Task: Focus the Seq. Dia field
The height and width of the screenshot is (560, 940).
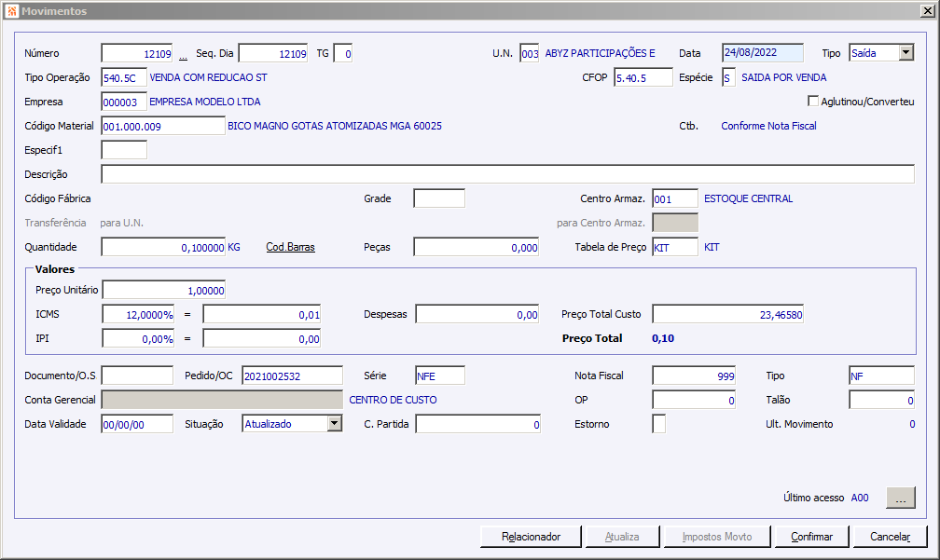Action: coord(272,53)
